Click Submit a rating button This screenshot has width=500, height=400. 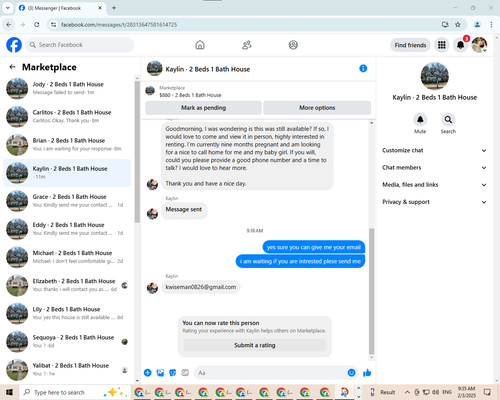pyautogui.click(x=255, y=345)
